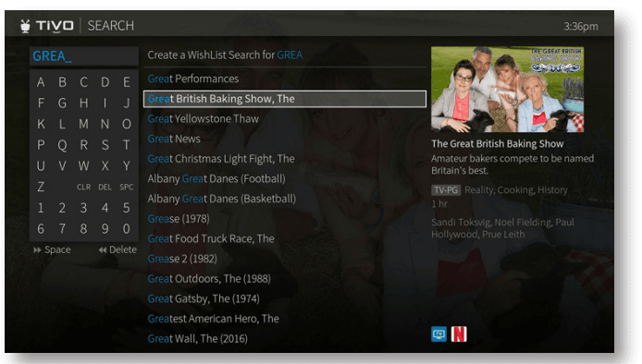Click the CLR clear key
This screenshot has height=364, width=642.
(x=83, y=187)
